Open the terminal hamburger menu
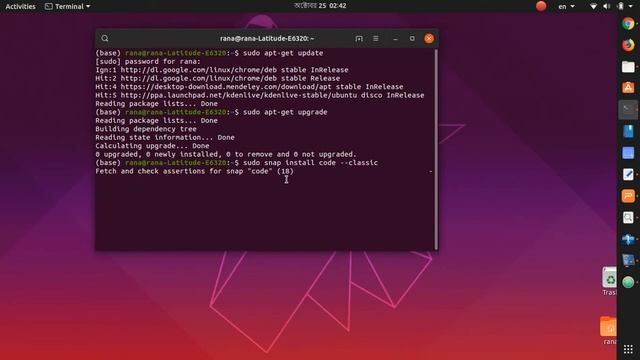This screenshot has height=360, width=640. click(376, 38)
